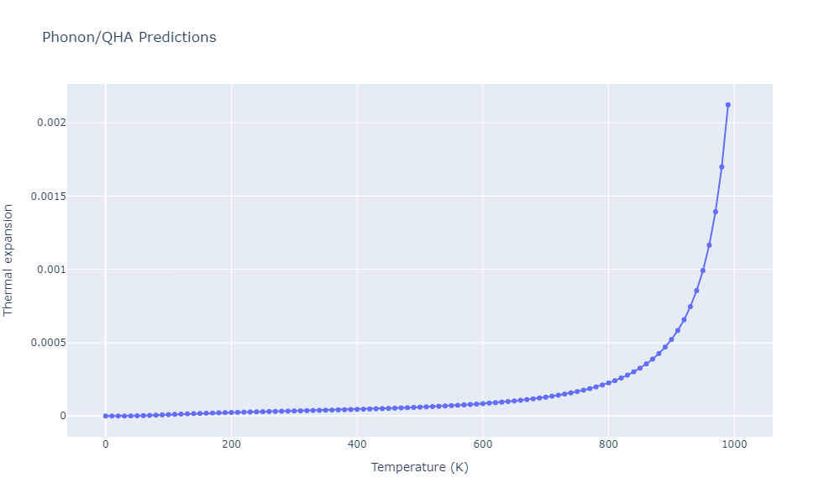Select the second-highest data point near 0.0017

[x=722, y=167]
